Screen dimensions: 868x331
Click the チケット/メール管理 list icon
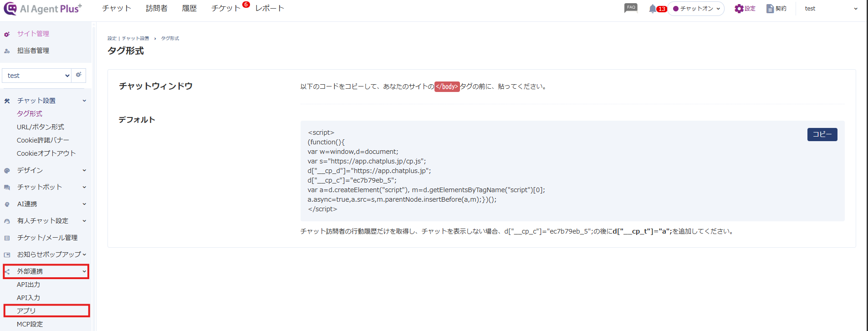[7, 238]
